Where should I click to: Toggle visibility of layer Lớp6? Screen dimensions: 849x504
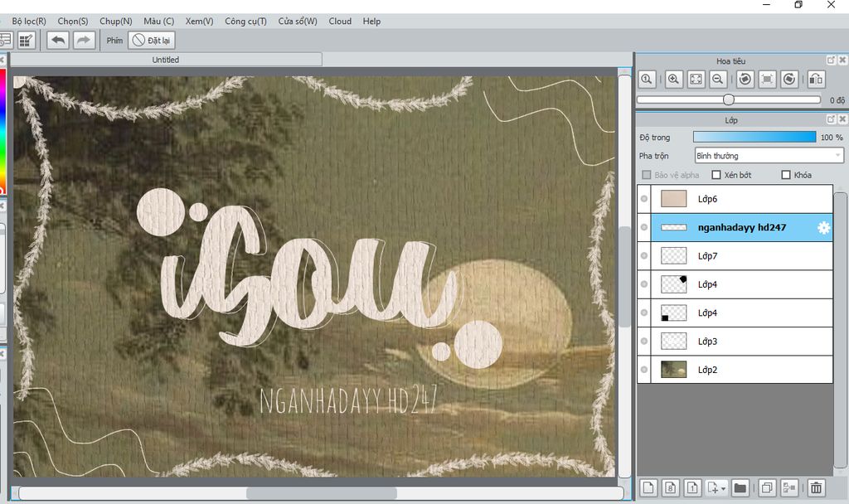click(x=643, y=199)
